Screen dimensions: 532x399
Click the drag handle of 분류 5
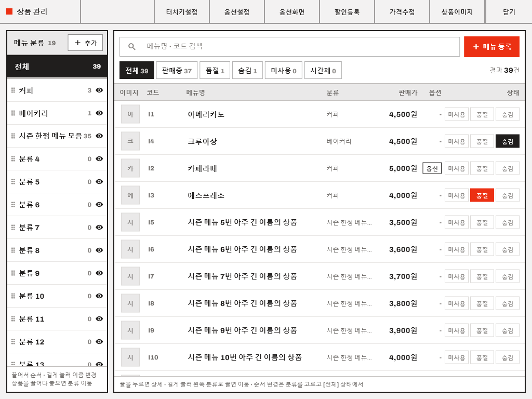pos(13,181)
